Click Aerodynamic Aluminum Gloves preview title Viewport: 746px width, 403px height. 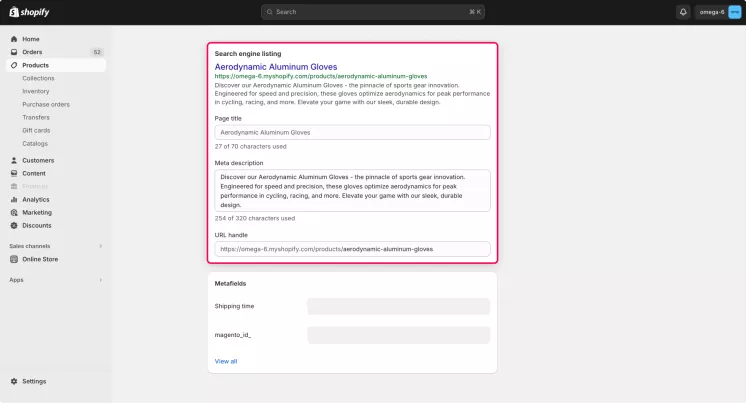276,67
